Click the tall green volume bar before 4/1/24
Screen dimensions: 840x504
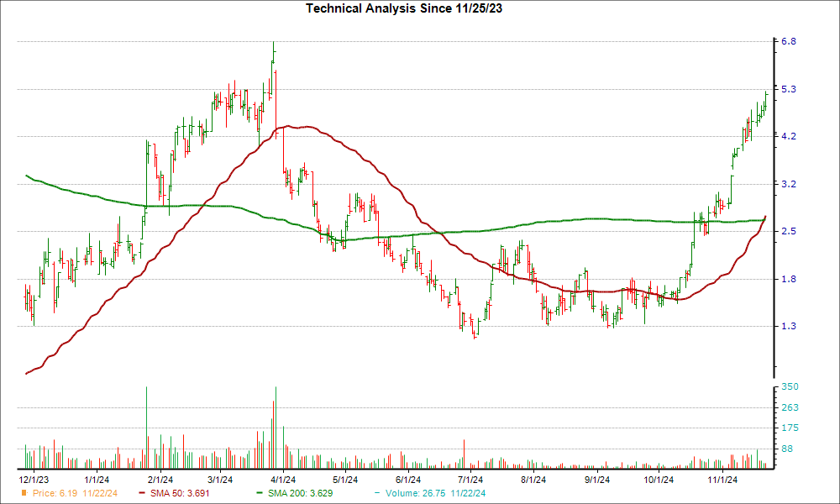276,428
